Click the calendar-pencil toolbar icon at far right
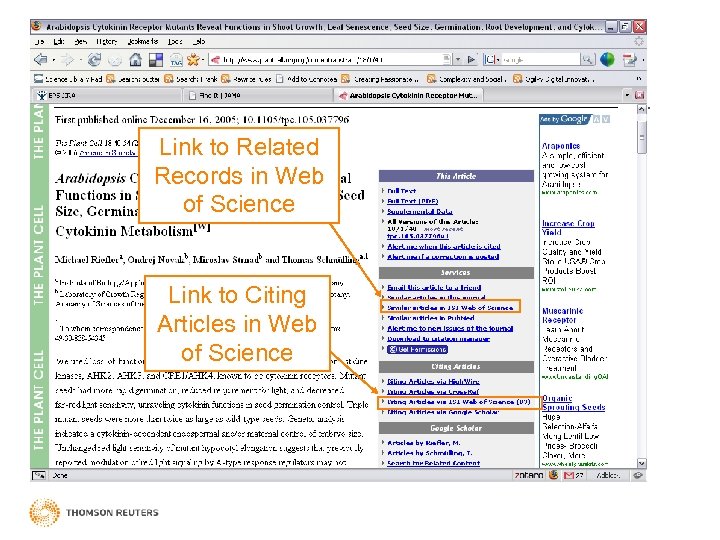Viewport: 720px width, 540px height. coord(630,59)
